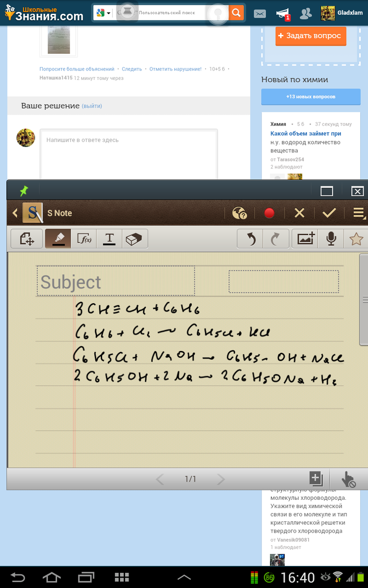The image size is (368, 588).
Task: Select the pen drawing tool
Action: tap(58, 239)
